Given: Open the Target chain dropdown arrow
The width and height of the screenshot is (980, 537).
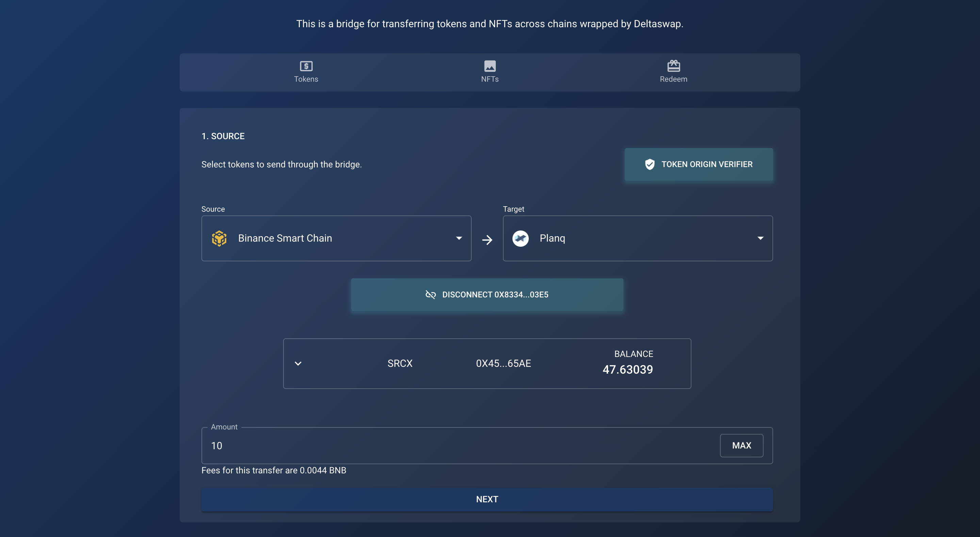Looking at the screenshot, I should point(760,238).
